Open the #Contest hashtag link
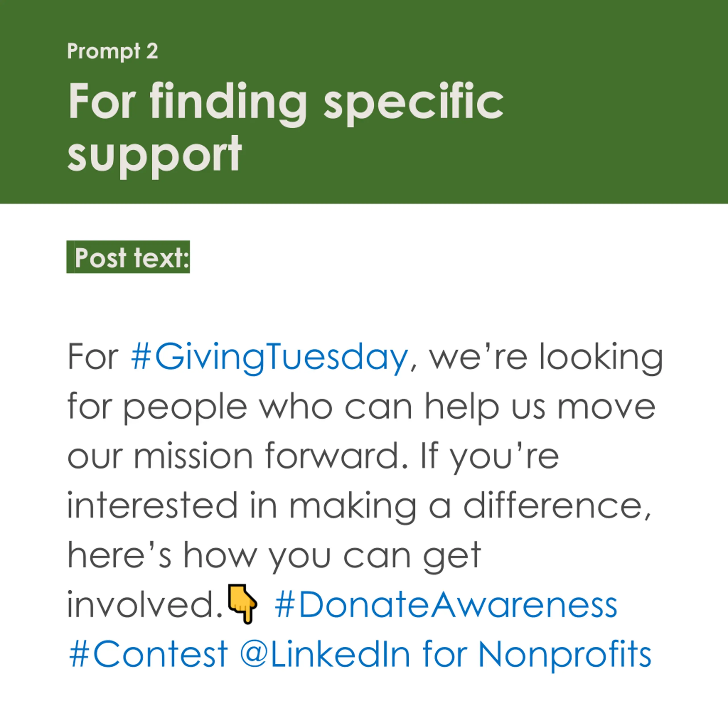Screen dimensions: 728x728 (148, 654)
